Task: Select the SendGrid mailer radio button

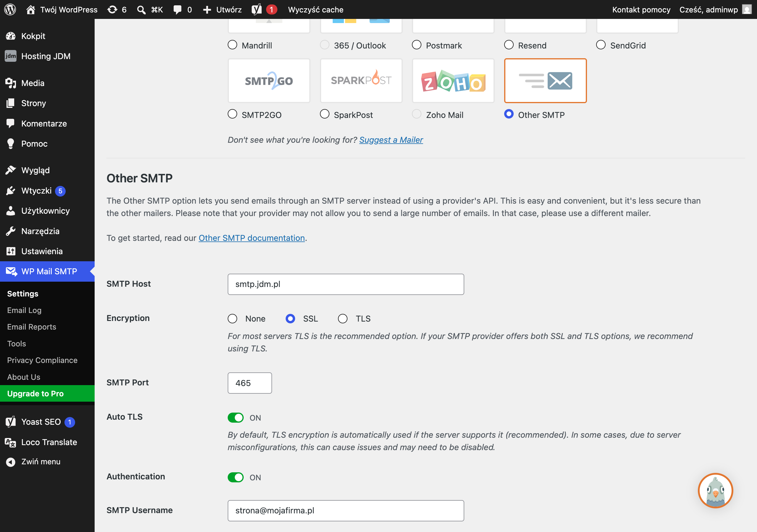Action: [601, 45]
